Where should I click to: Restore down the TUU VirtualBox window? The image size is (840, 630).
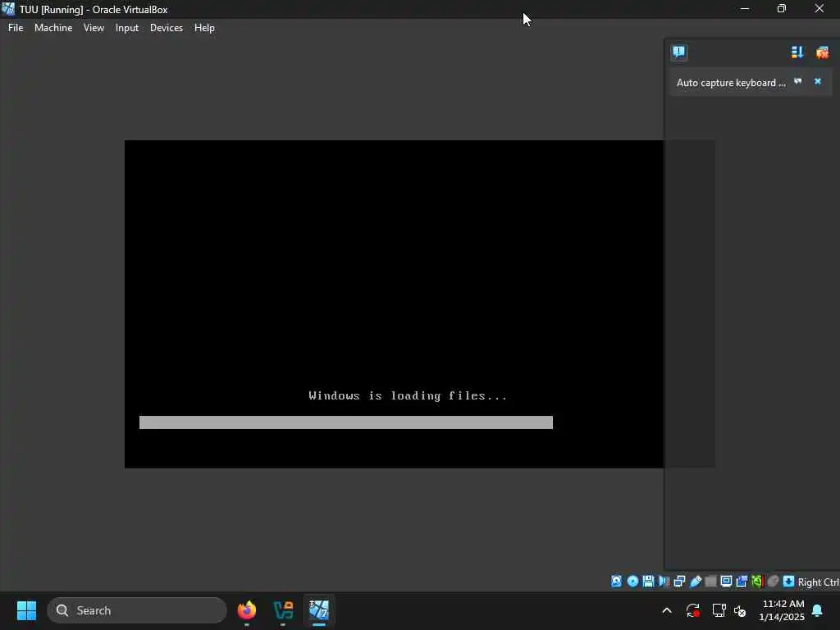(x=782, y=9)
